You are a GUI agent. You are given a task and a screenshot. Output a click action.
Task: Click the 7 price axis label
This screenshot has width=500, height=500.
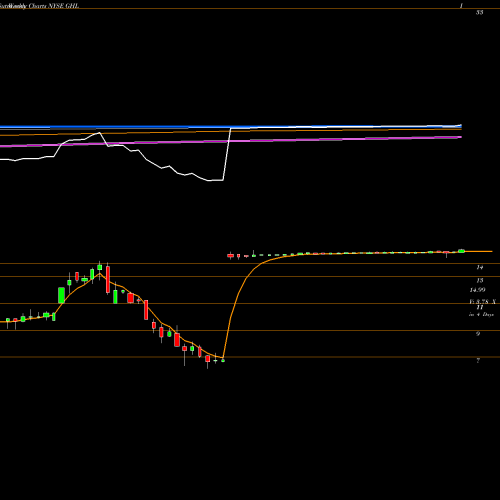[x=478, y=360]
